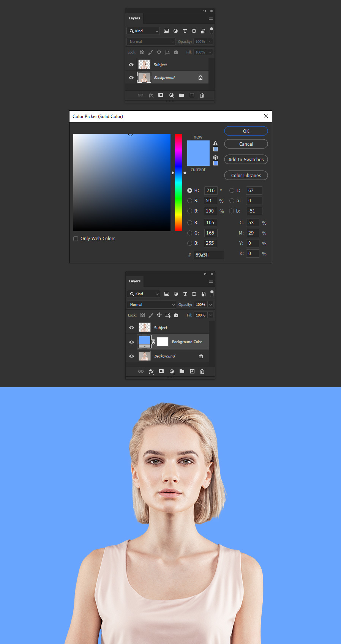Open Color Libraries from the Color Picker
This screenshot has height=644, width=341.
point(246,175)
